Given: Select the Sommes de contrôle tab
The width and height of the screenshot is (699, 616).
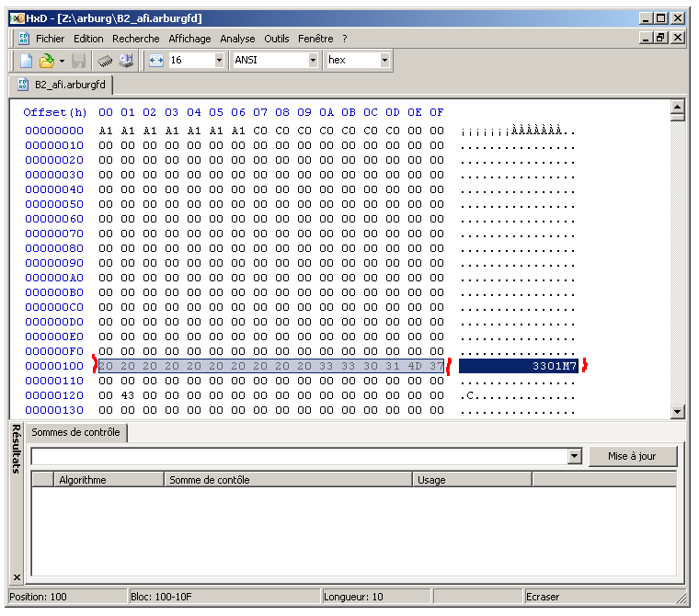Looking at the screenshot, I should (x=75, y=432).
